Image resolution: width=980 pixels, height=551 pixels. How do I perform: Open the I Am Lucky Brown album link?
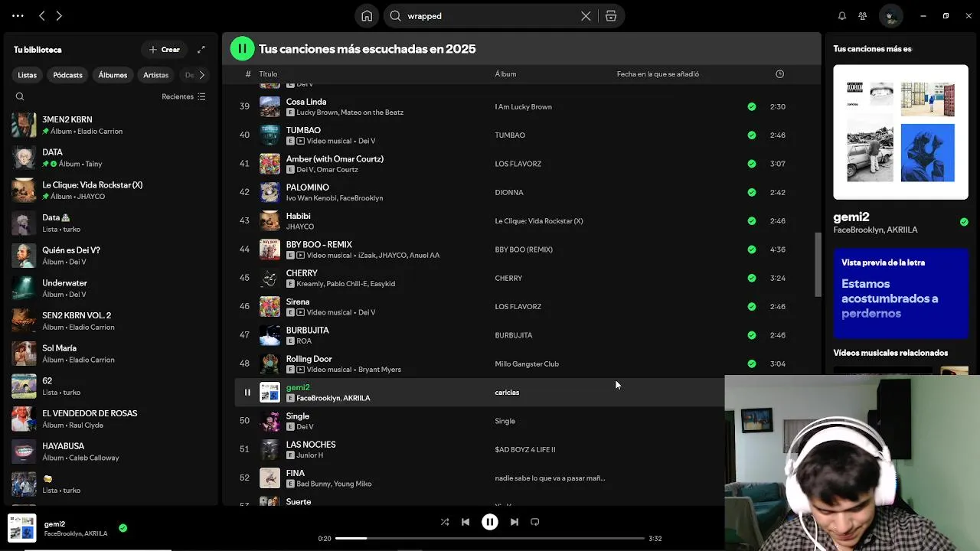pyautogui.click(x=523, y=107)
